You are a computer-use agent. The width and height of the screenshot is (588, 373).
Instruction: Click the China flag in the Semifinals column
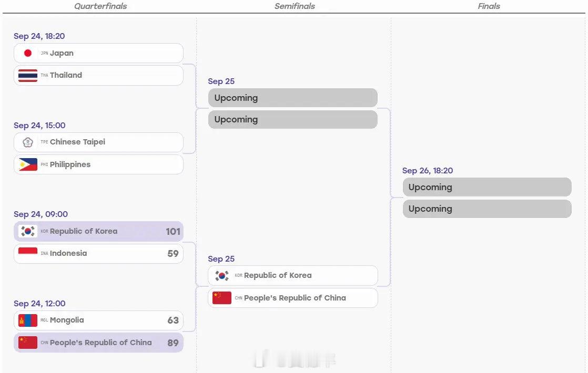click(222, 298)
